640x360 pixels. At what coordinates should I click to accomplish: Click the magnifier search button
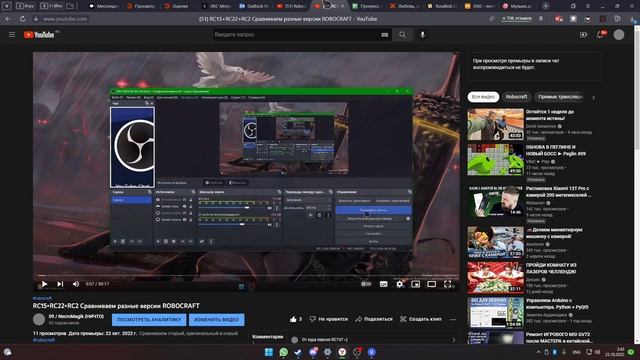tap(402, 35)
